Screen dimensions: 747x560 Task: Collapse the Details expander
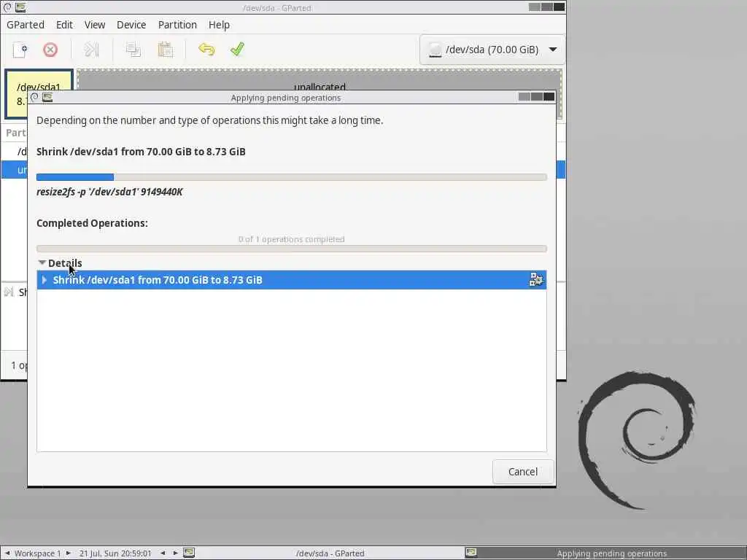[x=42, y=262]
